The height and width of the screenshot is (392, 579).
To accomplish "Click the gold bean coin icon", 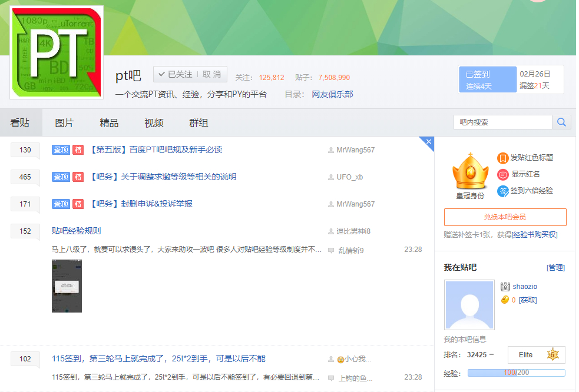I will (x=505, y=300).
